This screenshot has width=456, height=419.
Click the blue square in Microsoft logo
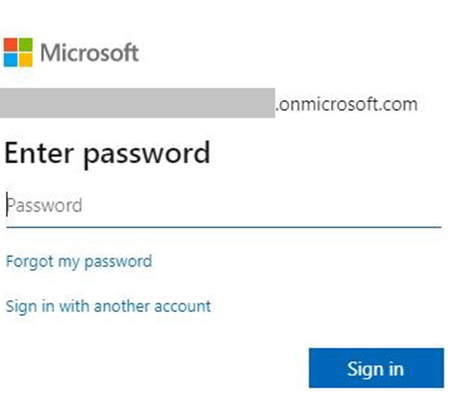click(11, 60)
